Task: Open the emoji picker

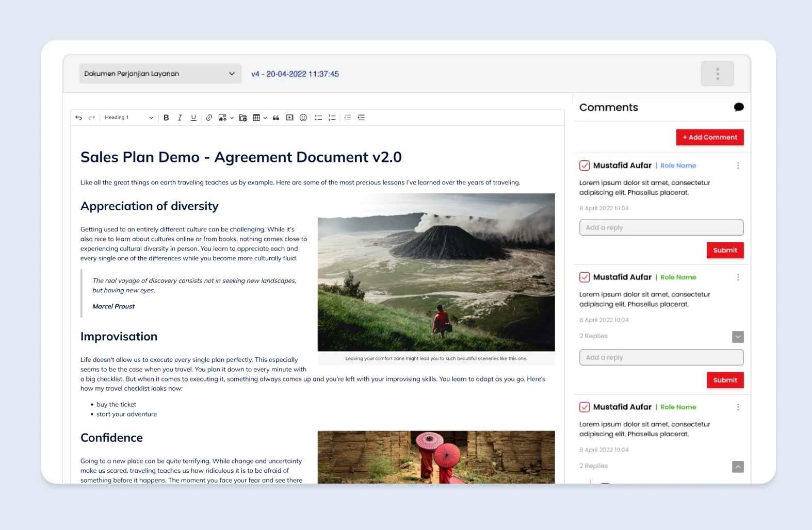Action: (x=303, y=118)
